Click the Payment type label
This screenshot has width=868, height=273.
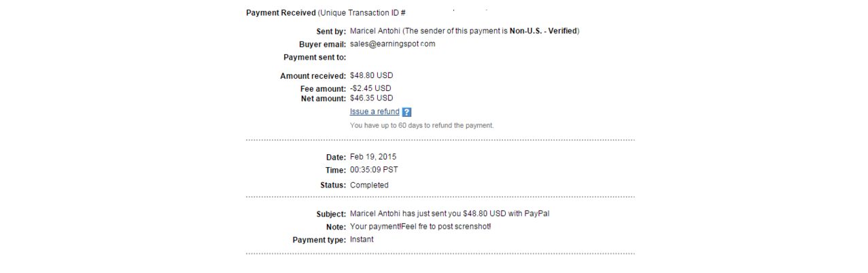[319, 240]
